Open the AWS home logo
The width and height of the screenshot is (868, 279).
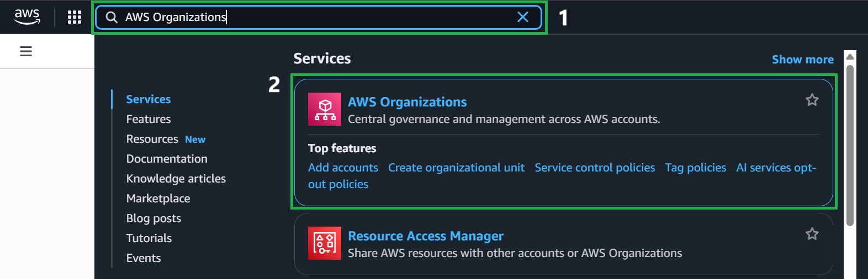click(27, 17)
